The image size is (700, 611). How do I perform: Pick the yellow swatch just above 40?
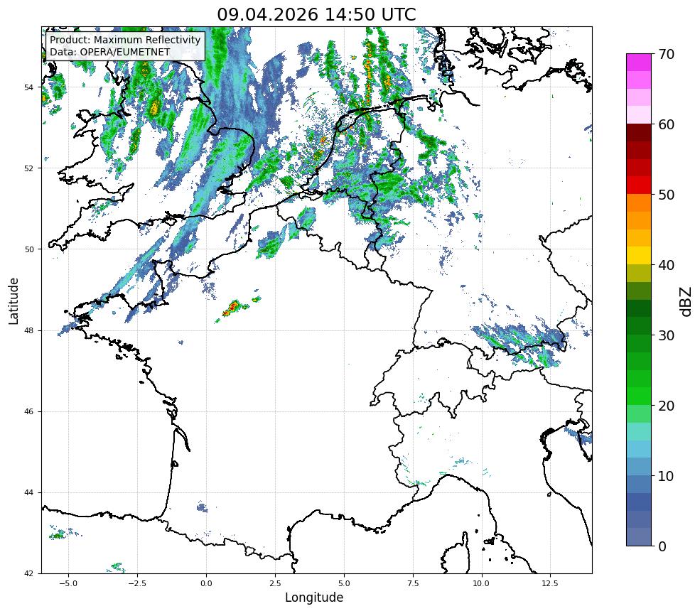coord(639,256)
